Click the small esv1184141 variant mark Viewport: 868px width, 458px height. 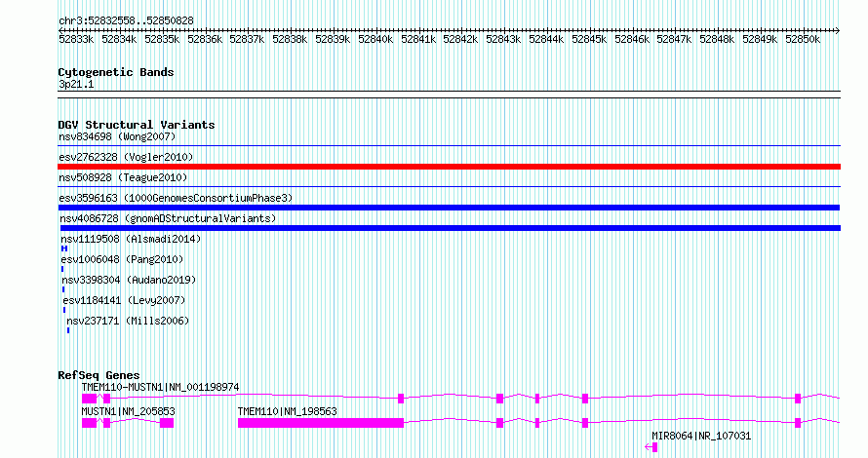point(64,310)
